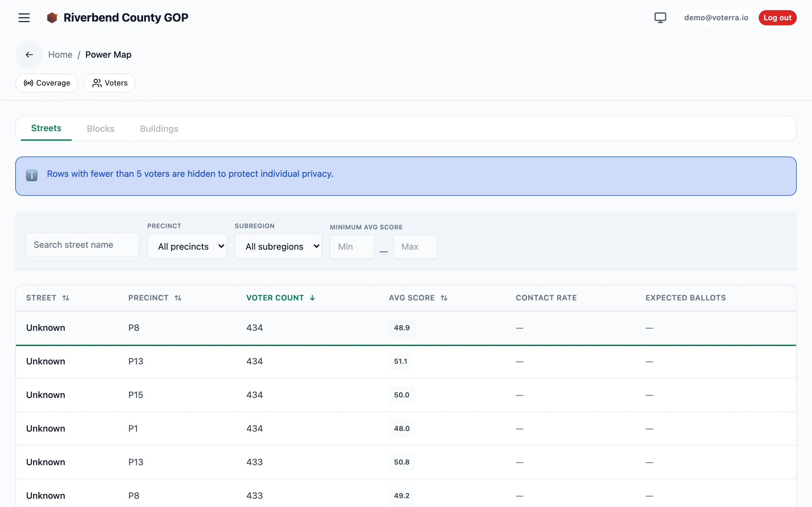This screenshot has width=812, height=507.
Task: Switch to the Blocks tab
Action: pos(101,129)
